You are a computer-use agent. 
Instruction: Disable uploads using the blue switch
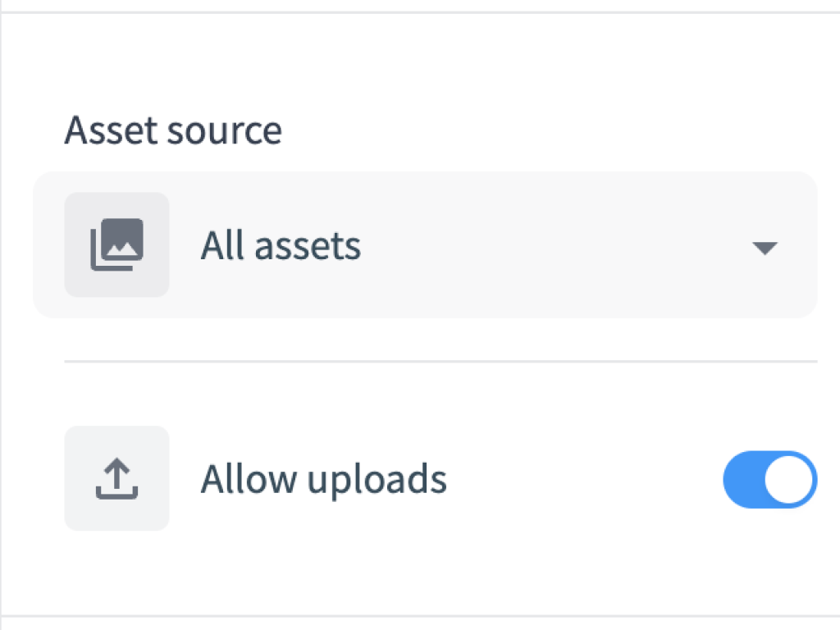point(769,479)
